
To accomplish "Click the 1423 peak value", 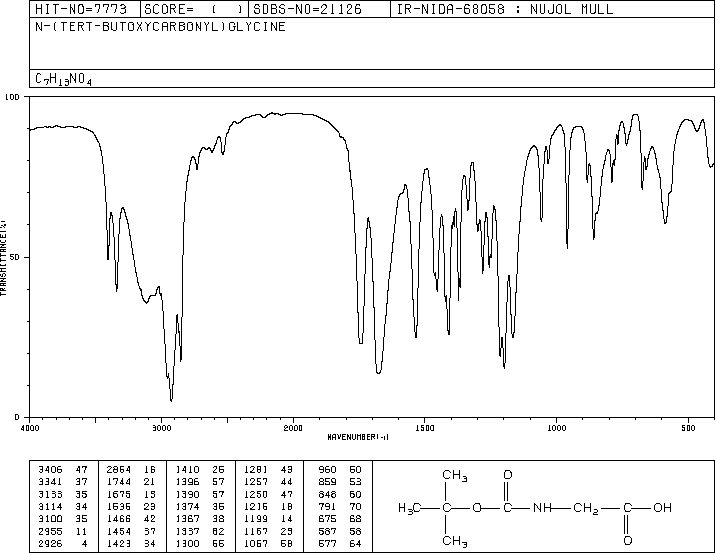I will point(119,543).
